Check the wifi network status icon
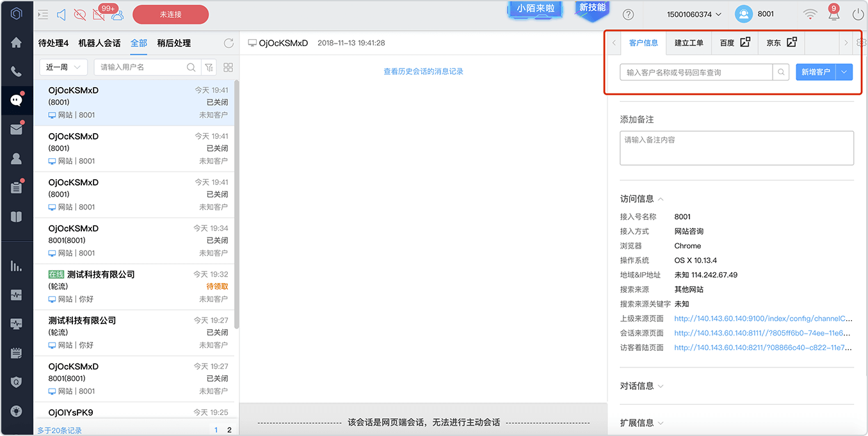Screen dimensions: 868x436 [810, 14]
